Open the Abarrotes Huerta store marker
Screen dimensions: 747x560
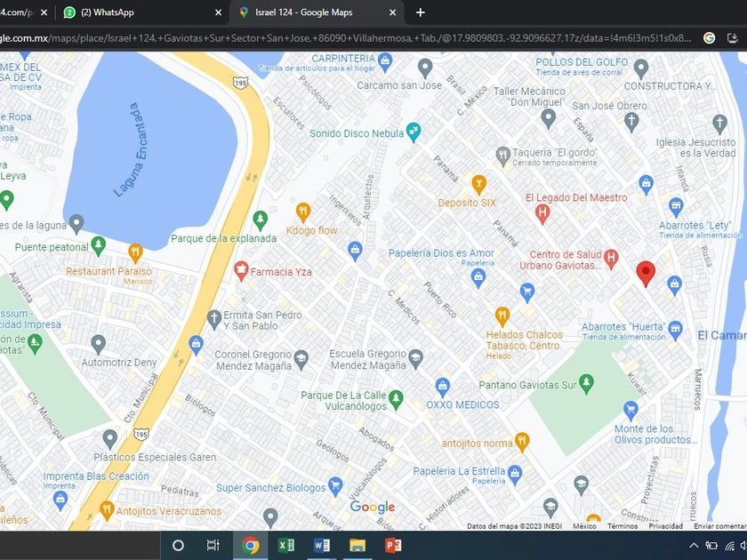click(x=675, y=330)
